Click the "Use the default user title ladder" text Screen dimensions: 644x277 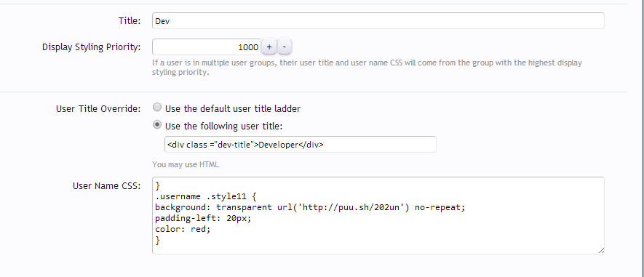coord(233,109)
